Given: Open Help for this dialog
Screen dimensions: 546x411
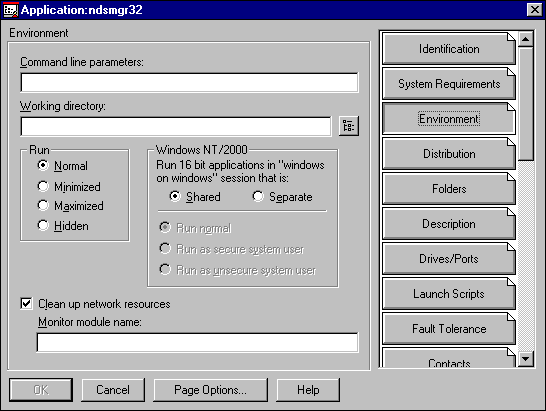Looking at the screenshot, I should pyautogui.click(x=308, y=390).
